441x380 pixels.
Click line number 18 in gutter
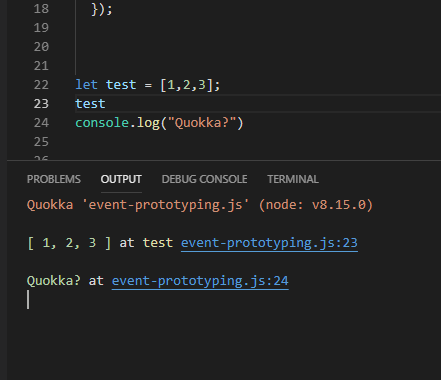click(x=41, y=9)
